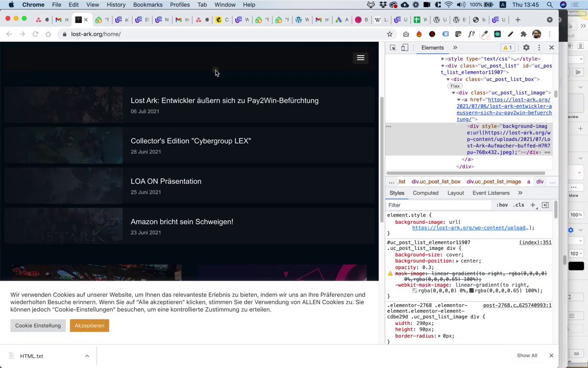Open a new tab with plus button
This screenshot has height=368, width=588.
click(x=518, y=20)
